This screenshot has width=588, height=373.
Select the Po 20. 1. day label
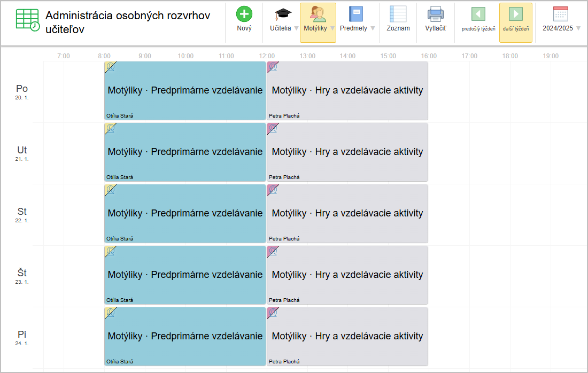tap(22, 91)
